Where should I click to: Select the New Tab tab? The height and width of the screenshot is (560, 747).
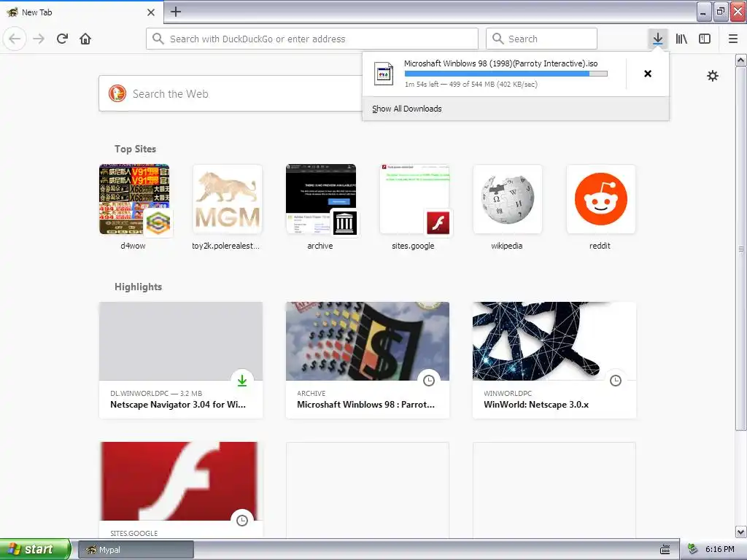tap(81, 12)
